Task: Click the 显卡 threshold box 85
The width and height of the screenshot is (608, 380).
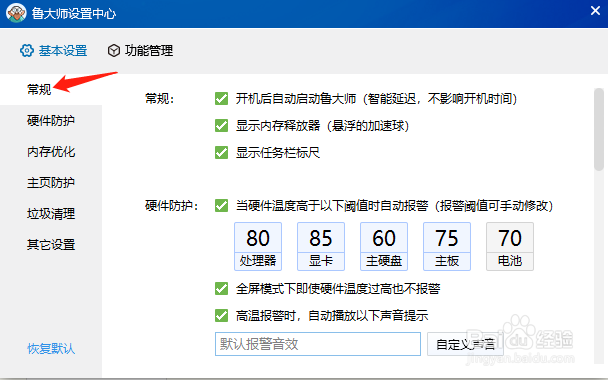Action: tap(321, 246)
